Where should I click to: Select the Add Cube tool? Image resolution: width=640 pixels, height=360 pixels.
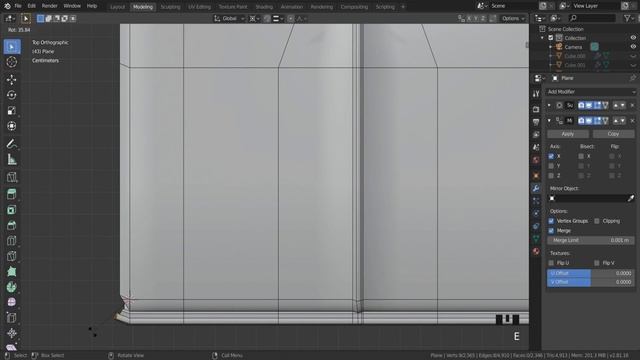pos(12,177)
